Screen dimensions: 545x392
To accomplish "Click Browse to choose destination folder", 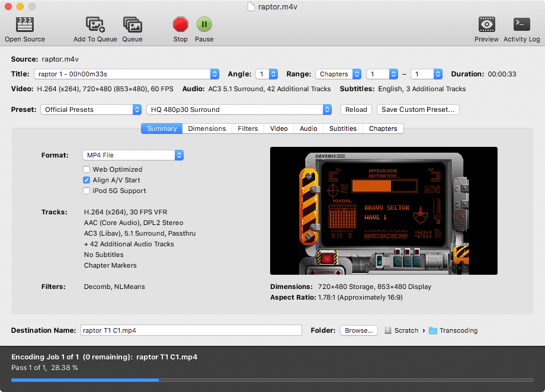I will coord(359,330).
